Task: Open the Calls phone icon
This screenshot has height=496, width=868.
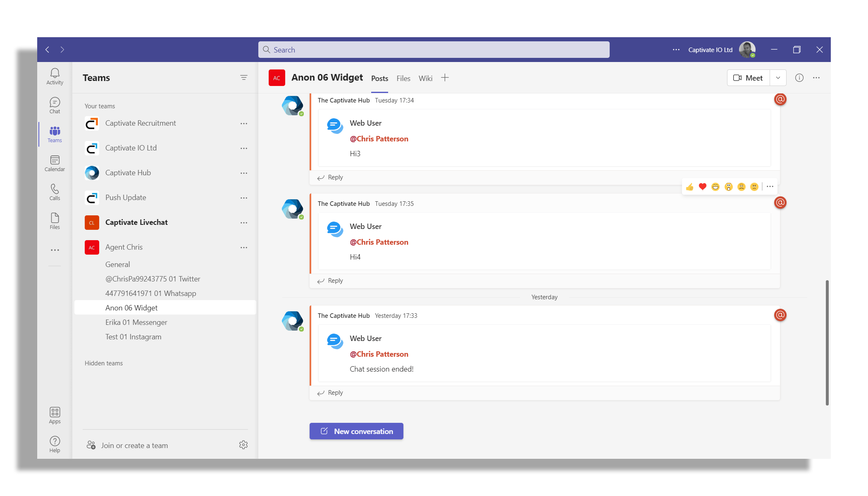Action: 55,192
